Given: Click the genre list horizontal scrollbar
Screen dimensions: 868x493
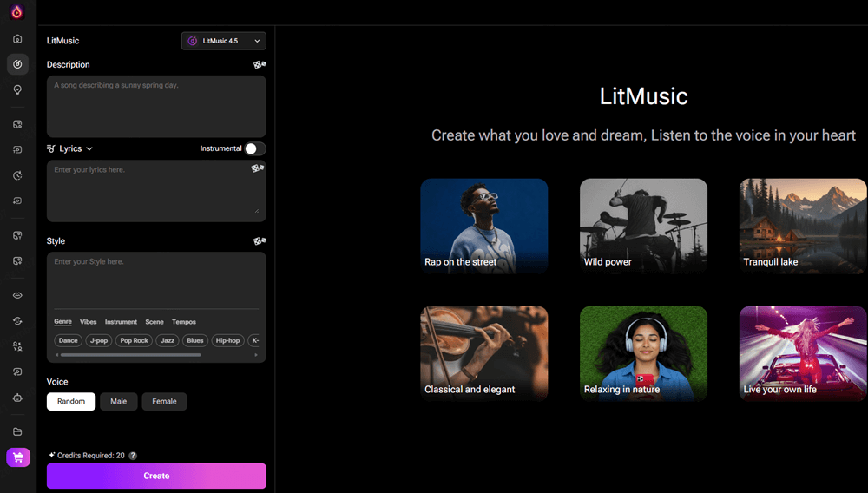Looking at the screenshot, I should click(130, 355).
